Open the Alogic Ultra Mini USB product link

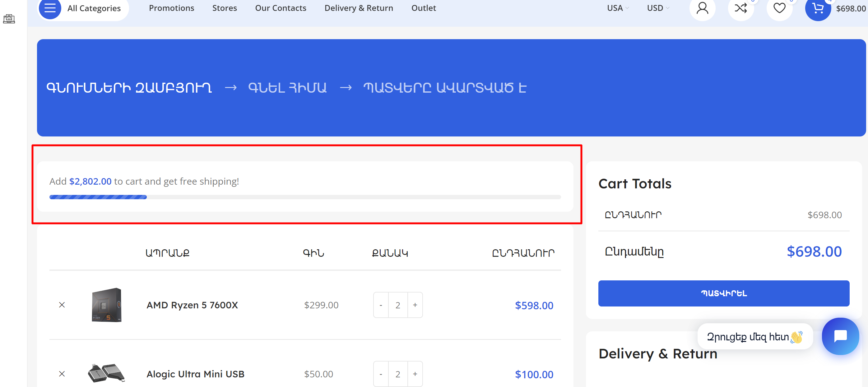coord(195,374)
